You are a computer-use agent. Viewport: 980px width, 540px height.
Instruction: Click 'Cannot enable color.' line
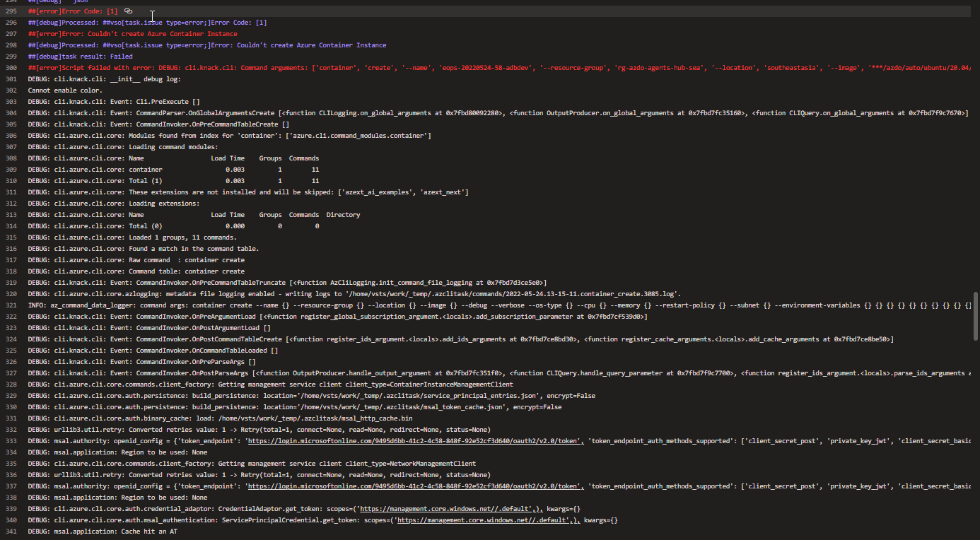[65, 90]
